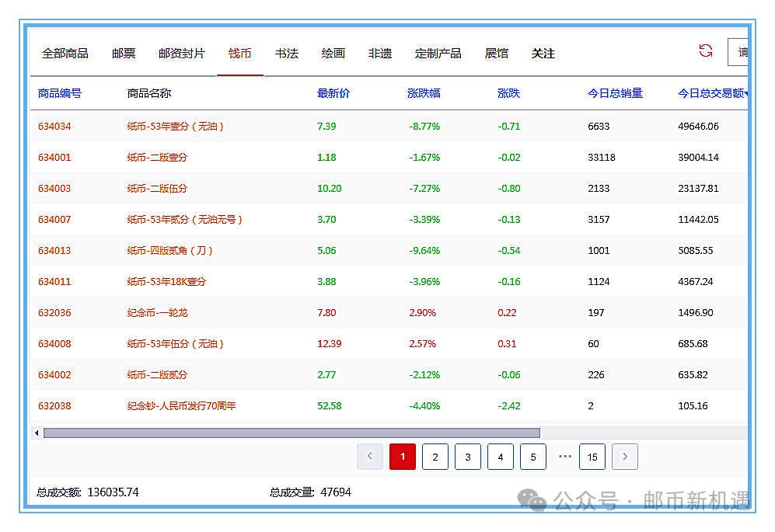Viewport: 775px width, 532px height.
Task: Switch to 邮资封片 tab
Action: pos(182,54)
